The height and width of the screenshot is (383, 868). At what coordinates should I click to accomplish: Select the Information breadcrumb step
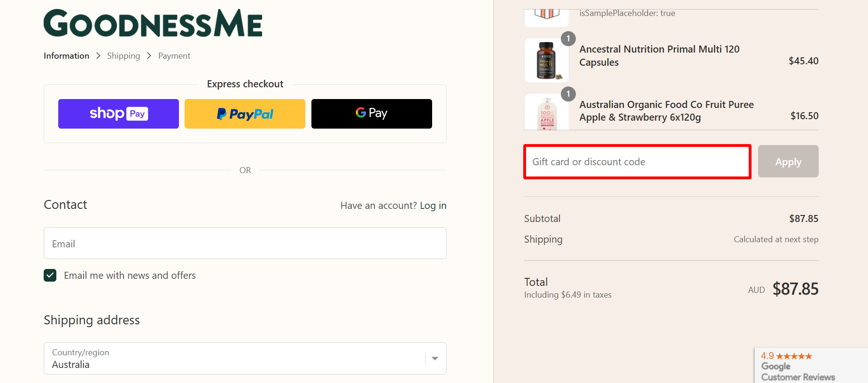point(66,55)
